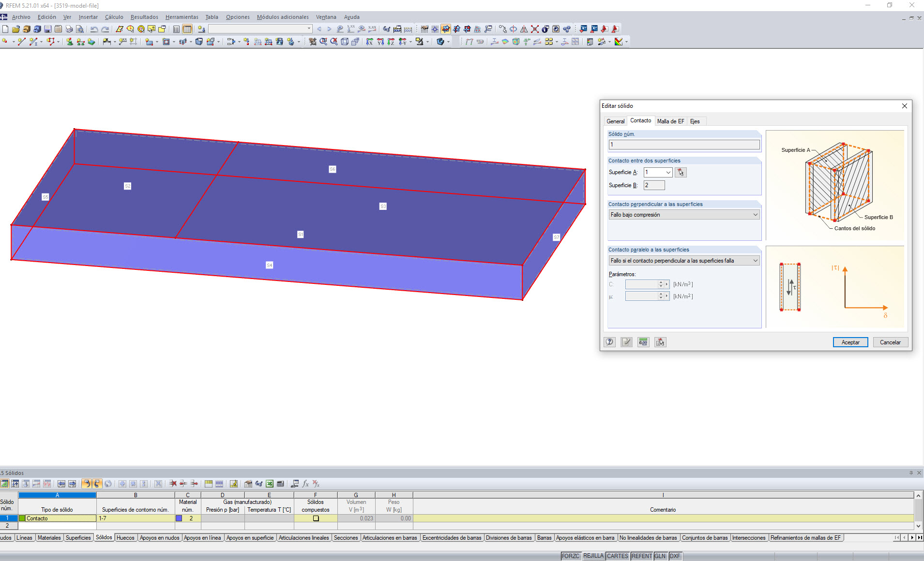View in Z direction using the Z-axis icon

click(391, 42)
